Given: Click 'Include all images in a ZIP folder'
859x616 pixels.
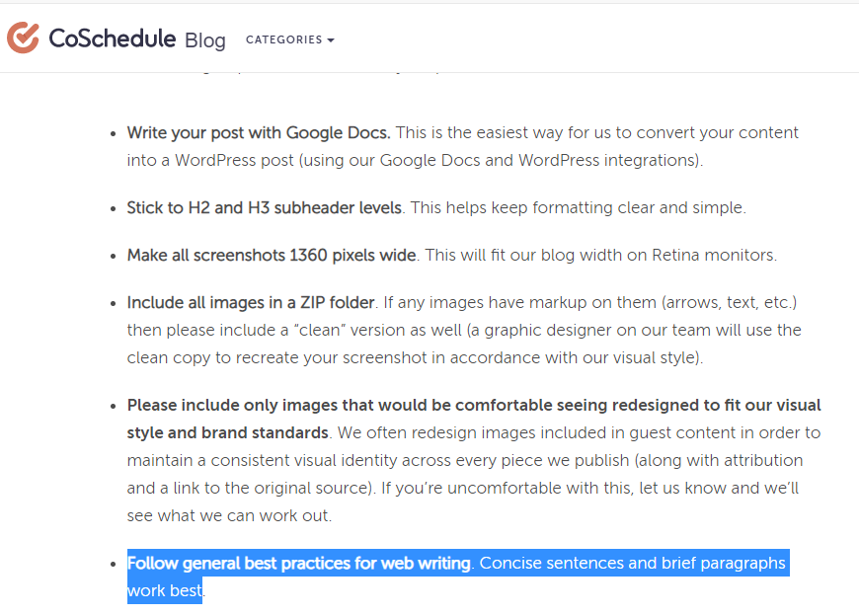Looking at the screenshot, I should (x=250, y=302).
